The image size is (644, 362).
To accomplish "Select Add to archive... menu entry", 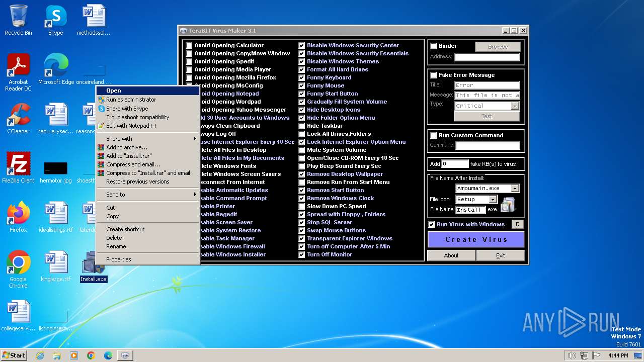I will [x=148, y=147].
